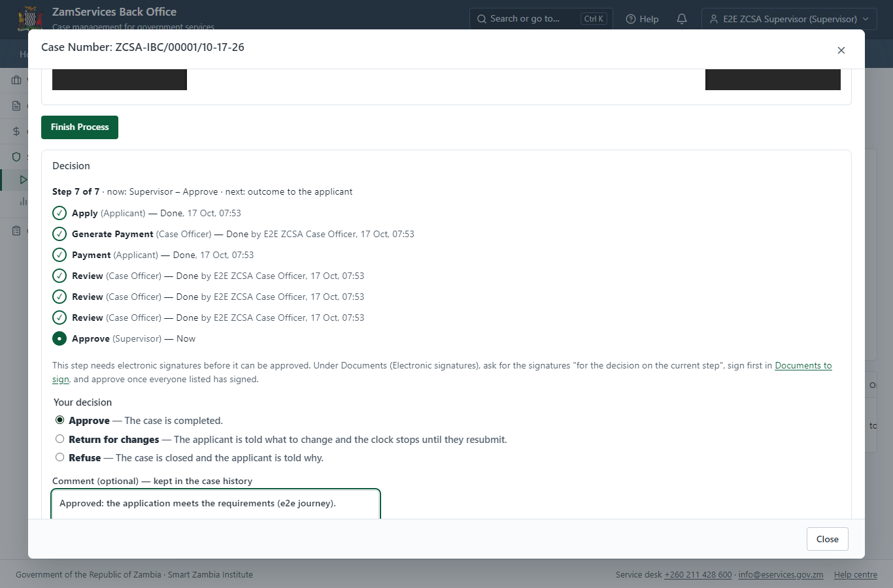Select the Return for changes radio button

tap(59, 439)
